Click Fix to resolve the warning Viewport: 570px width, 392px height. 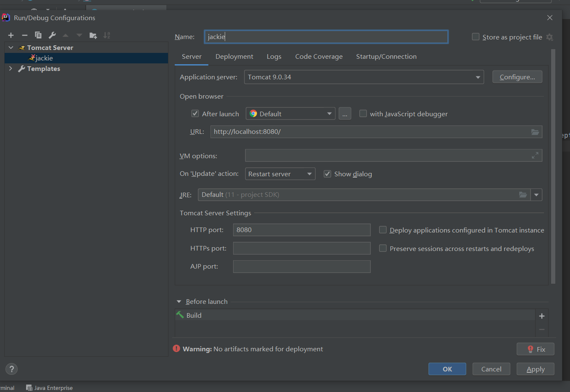click(536, 349)
